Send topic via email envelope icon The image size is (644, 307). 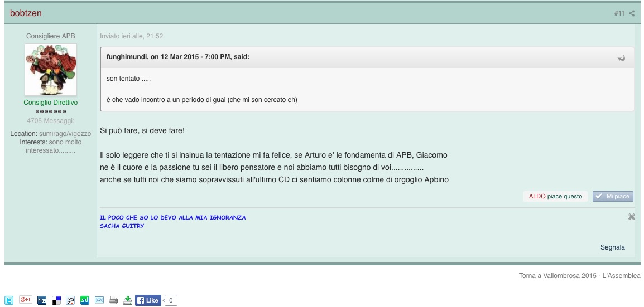99,300
